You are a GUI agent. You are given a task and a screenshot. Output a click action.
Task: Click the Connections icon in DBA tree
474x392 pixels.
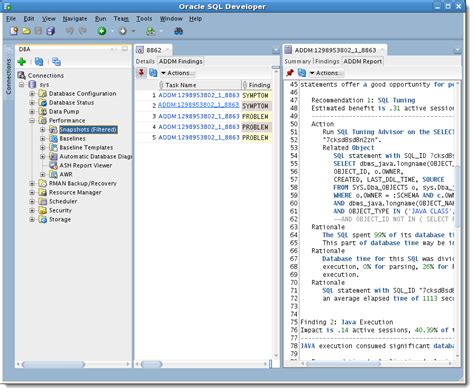(x=22, y=75)
